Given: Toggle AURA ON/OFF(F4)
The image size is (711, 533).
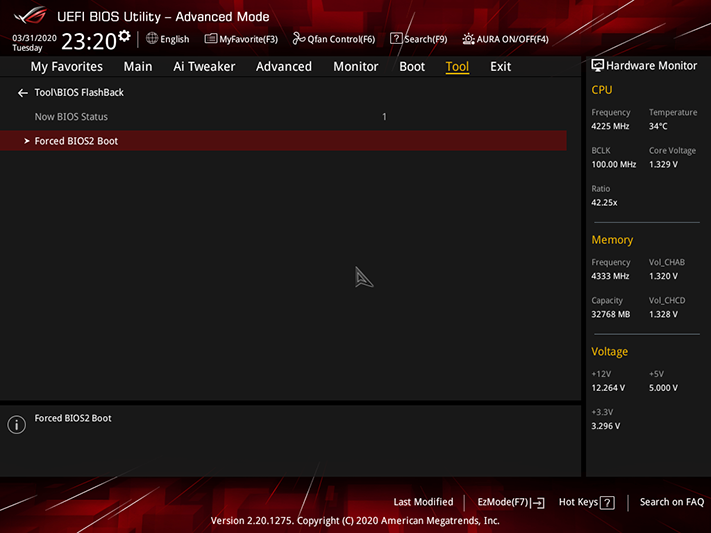Looking at the screenshot, I should point(512,39).
